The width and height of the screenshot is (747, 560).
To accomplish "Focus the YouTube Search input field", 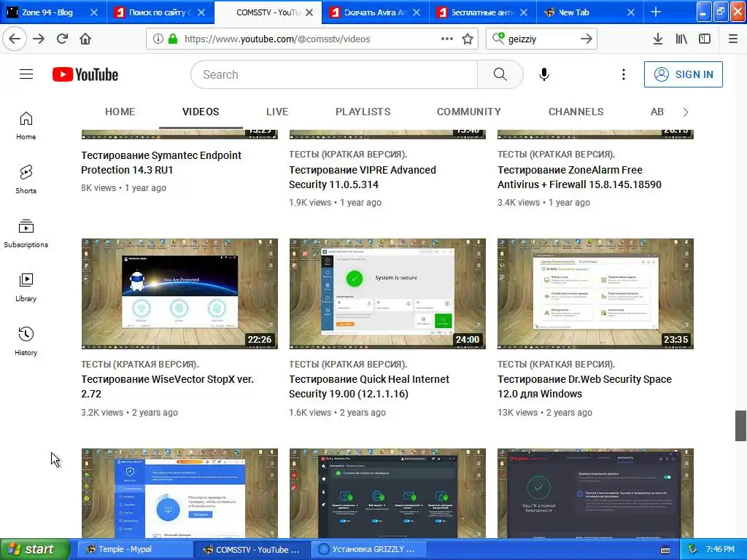I will tap(334, 74).
